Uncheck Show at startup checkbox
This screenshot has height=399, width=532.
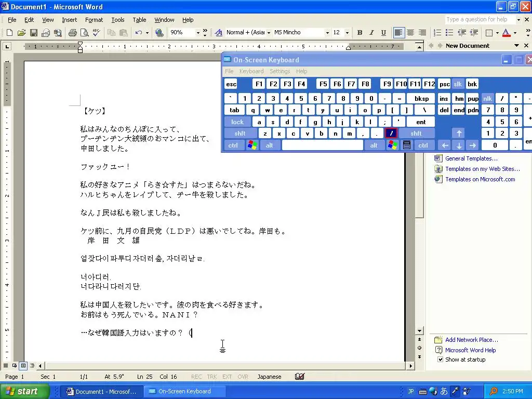pyautogui.click(x=440, y=360)
